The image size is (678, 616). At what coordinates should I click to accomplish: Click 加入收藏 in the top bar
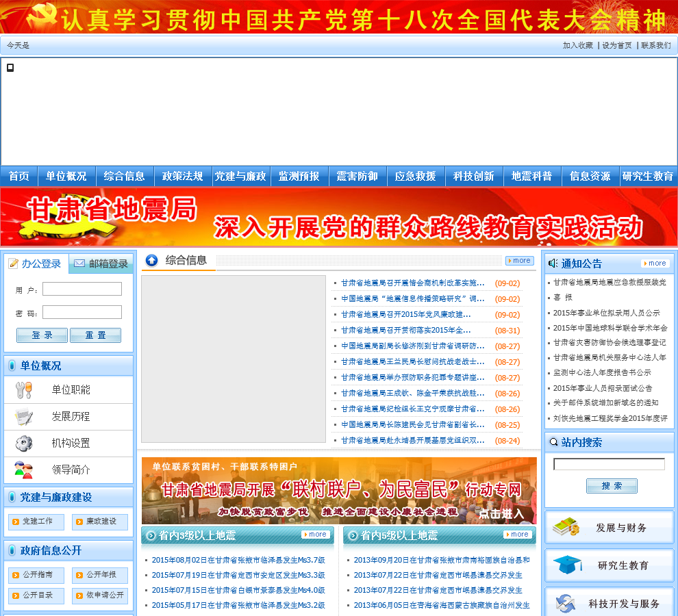coord(578,45)
